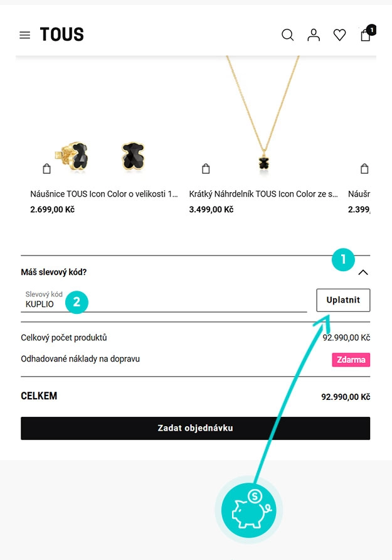The height and width of the screenshot is (560, 392).
Task: Click the TOUS logo
Action: 61,34
